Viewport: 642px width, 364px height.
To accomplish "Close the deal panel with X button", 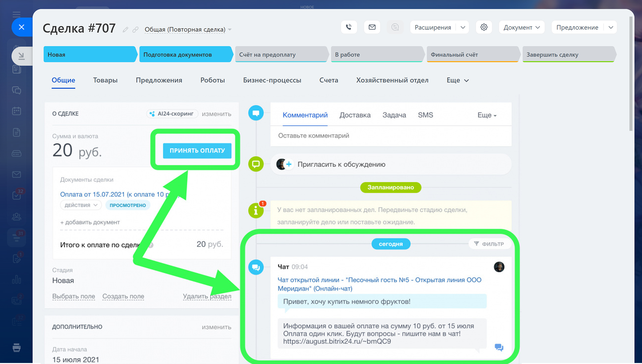I will pos(22,27).
